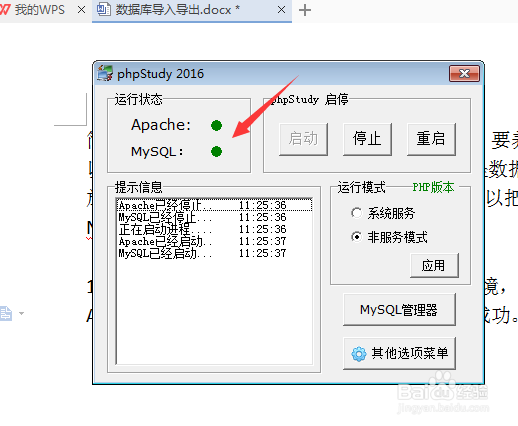
Task: Open the MySQL管理器 button
Action: click(x=399, y=310)
